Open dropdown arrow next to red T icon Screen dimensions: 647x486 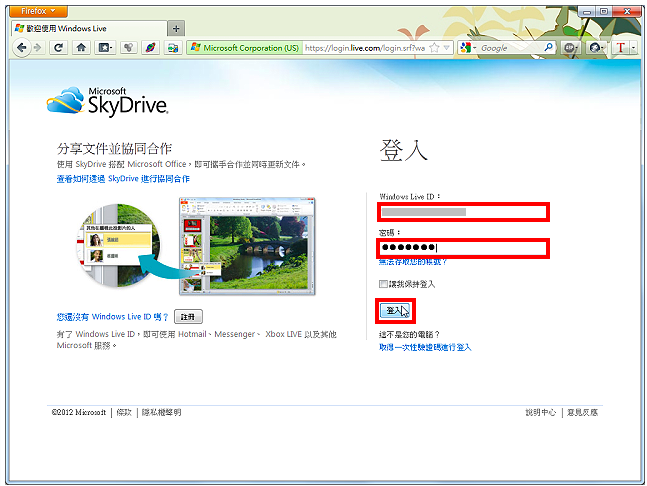point(633,48)
